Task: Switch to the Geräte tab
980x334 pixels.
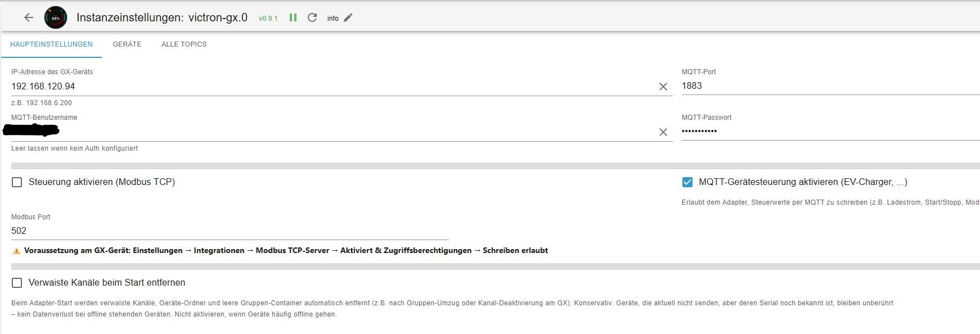Action: (x=127, y=44)
